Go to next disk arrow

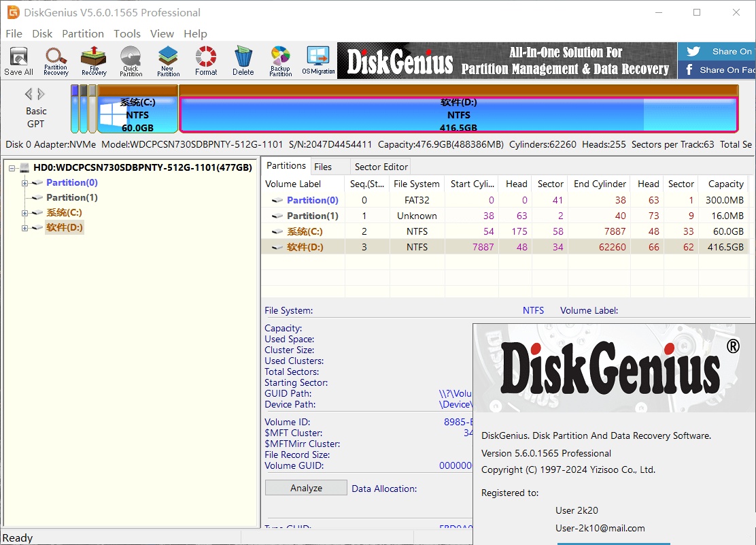[x=41, y=94]
